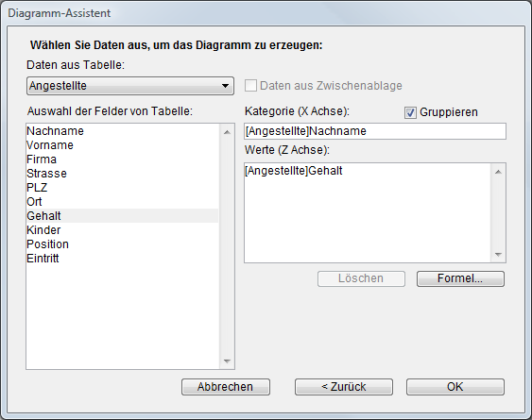Screen dimensions: 532x420
Task: Click the Abbrechen button
Action: [x=226, y=387]
